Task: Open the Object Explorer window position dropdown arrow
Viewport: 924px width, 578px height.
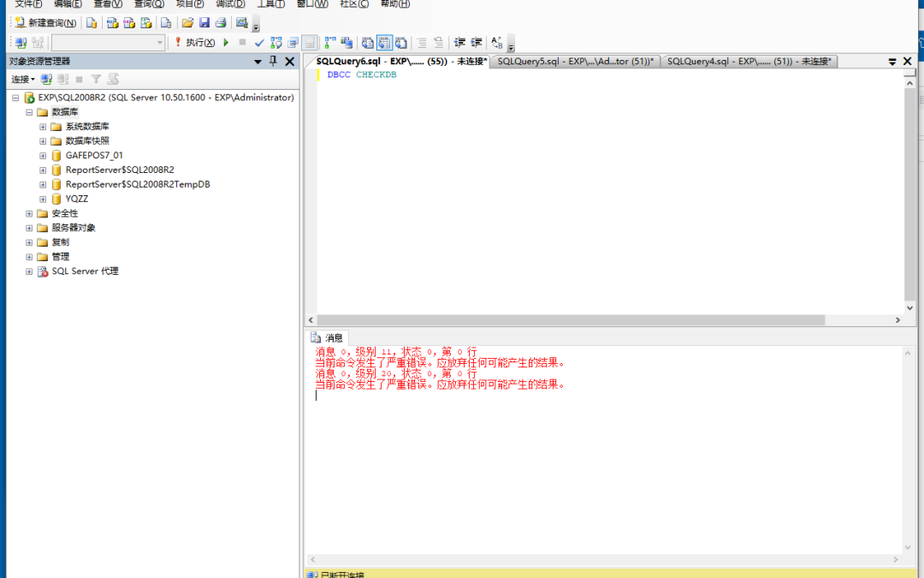Action: click(258, 62)
